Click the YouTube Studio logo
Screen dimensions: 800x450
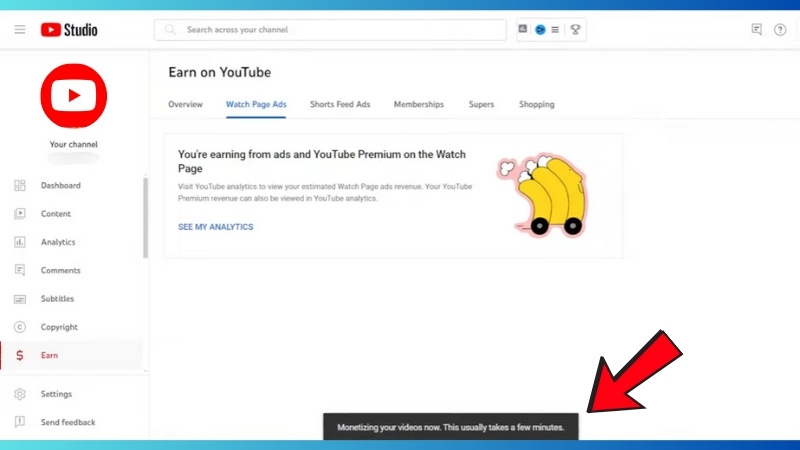(x=69, y=30)
